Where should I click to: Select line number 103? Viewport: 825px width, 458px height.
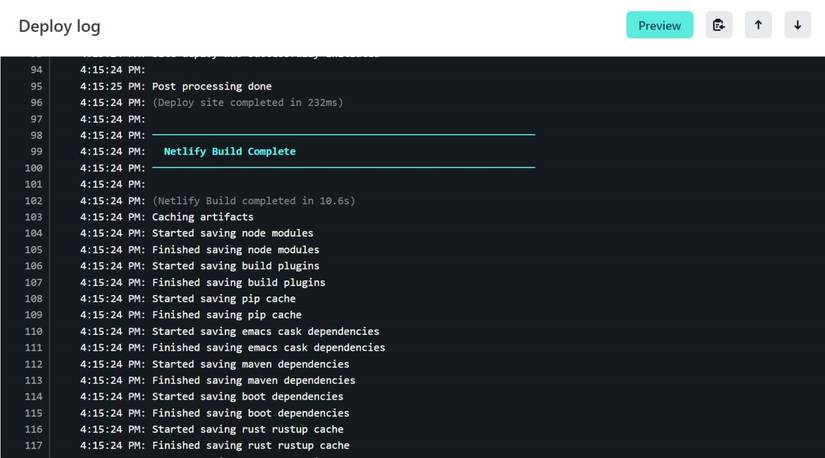coord(34,217)
